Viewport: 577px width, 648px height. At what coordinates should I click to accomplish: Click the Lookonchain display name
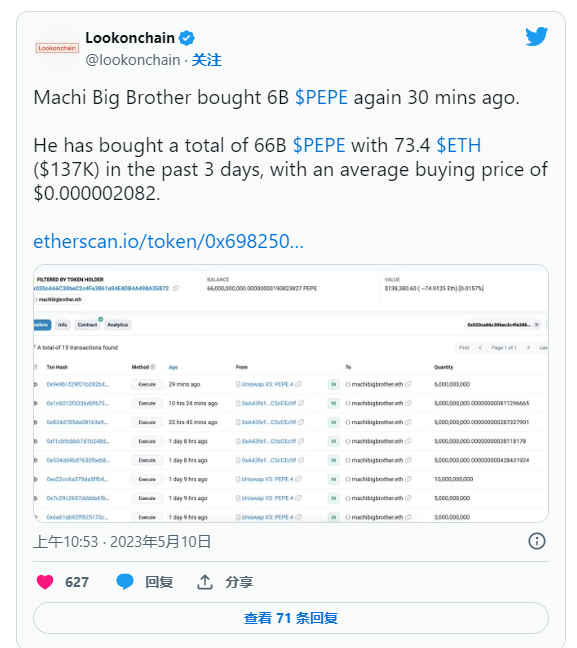click(x=130, y=38)
